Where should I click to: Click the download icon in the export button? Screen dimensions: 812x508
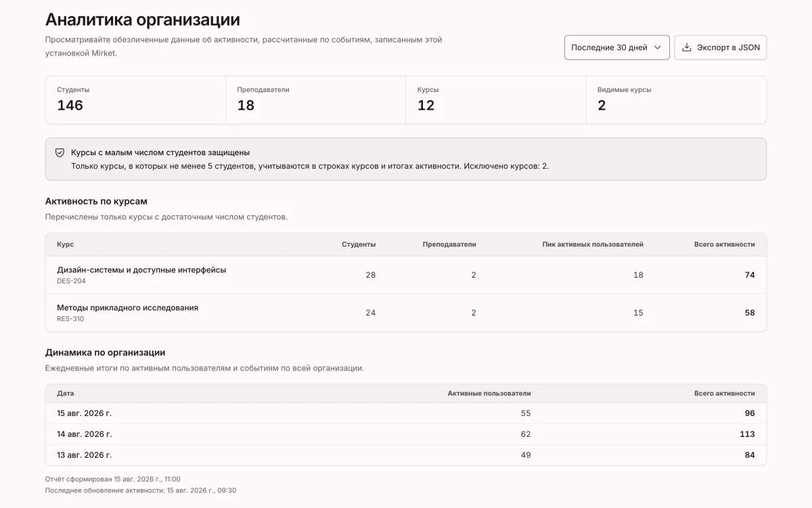tap(687, 47)
